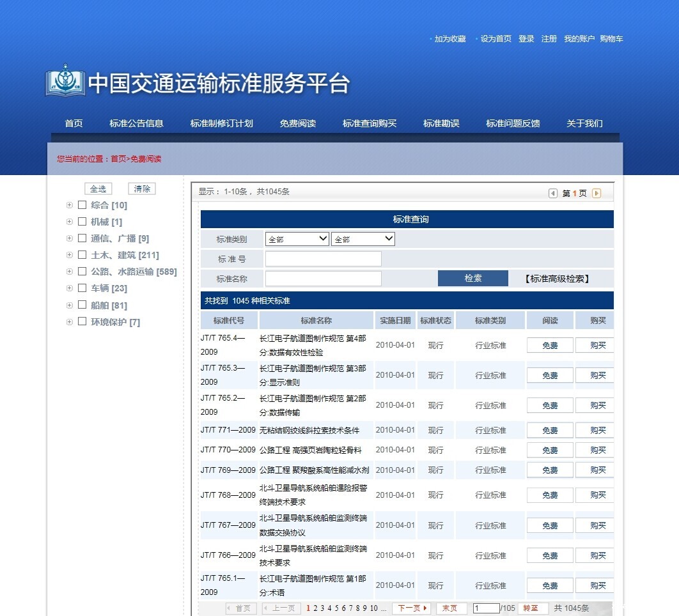Open the 免费阅读 navigation menu
This screenshot has height=616, width=679.
(x=297, y=123)
